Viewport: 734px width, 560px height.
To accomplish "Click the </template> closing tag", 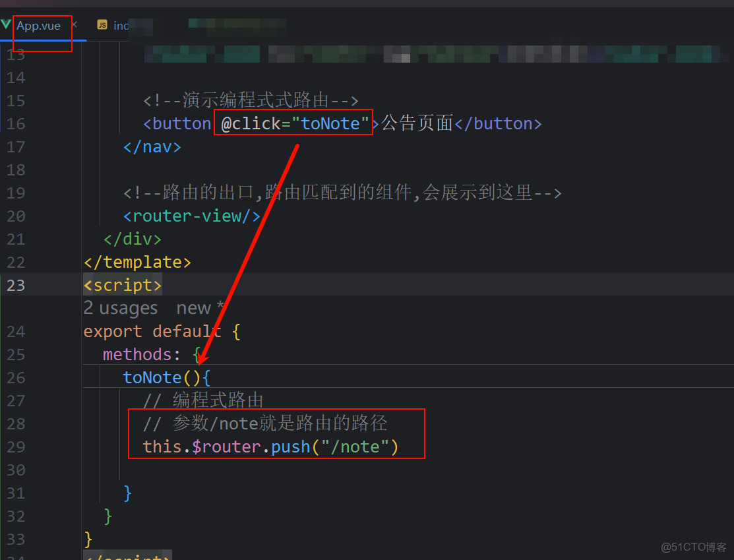I will coord(137,262).
